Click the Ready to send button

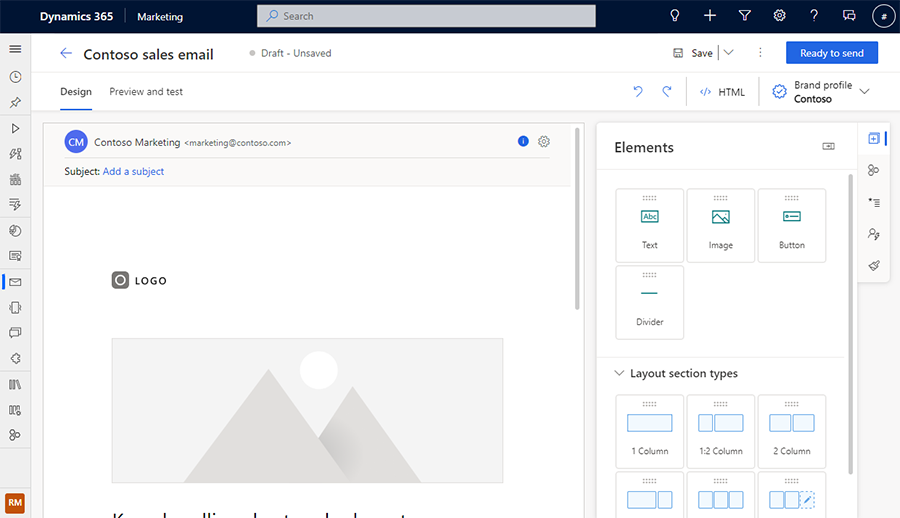click(832, 53)
